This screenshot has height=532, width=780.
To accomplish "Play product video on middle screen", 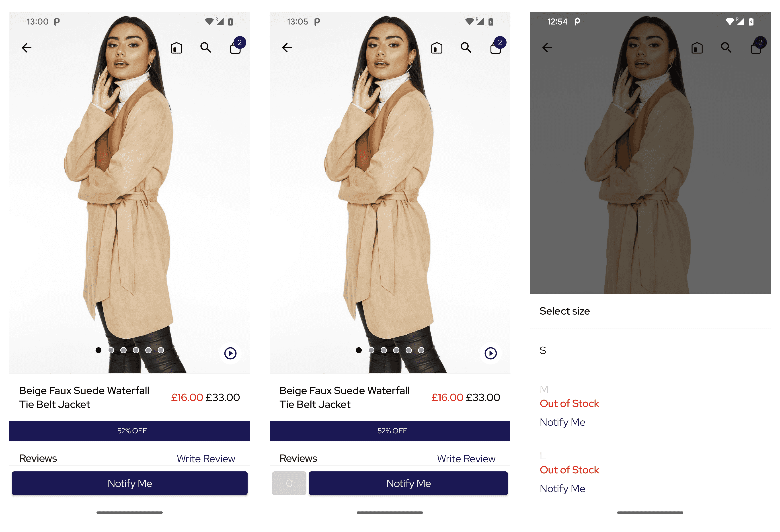I will [491, 353].
